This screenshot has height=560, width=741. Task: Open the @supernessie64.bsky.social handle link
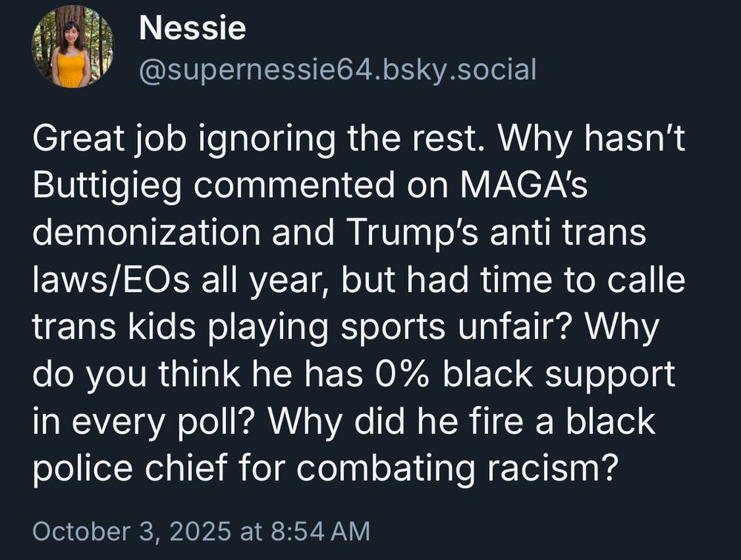(x=336, y=69)
